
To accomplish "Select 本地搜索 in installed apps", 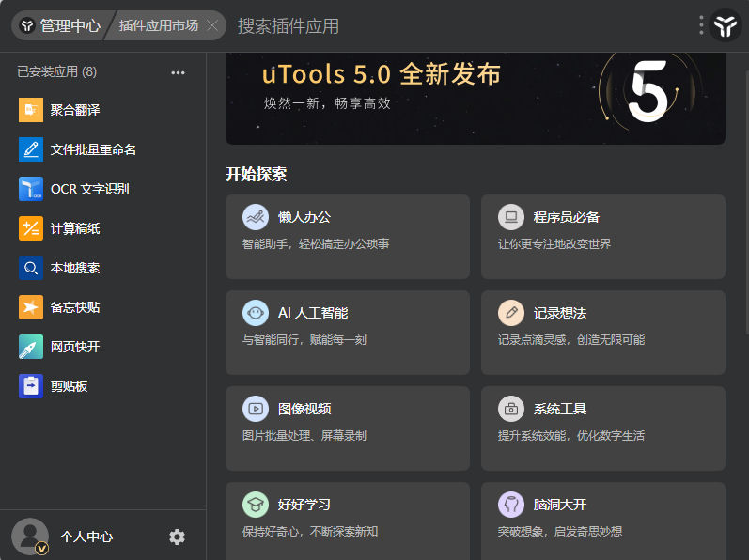I will 102,268.
